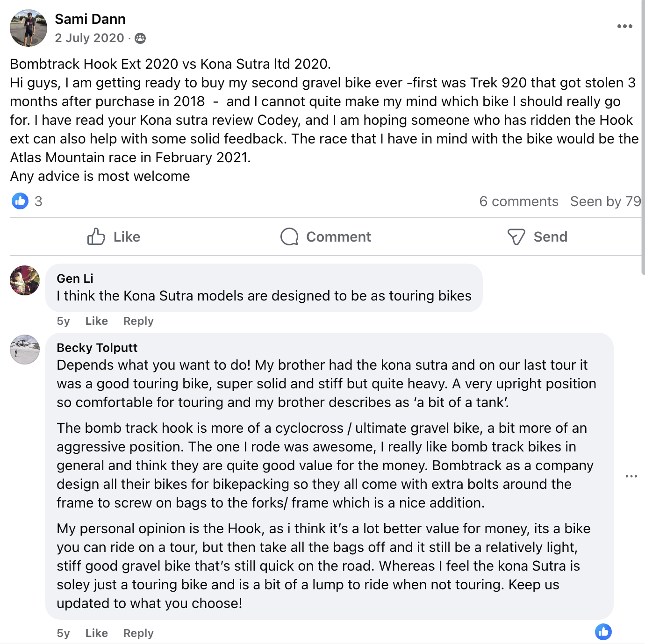This screenshot has height=644, width=645.
Task: Open Becky Tolputt's profile avatar
Action: 25,350
